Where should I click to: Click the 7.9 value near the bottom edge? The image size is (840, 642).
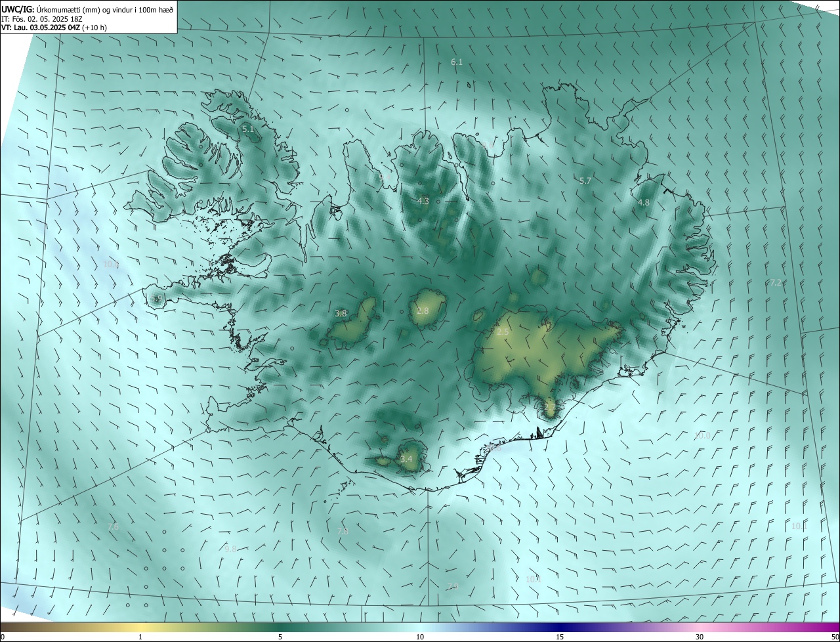click(452, 587)
